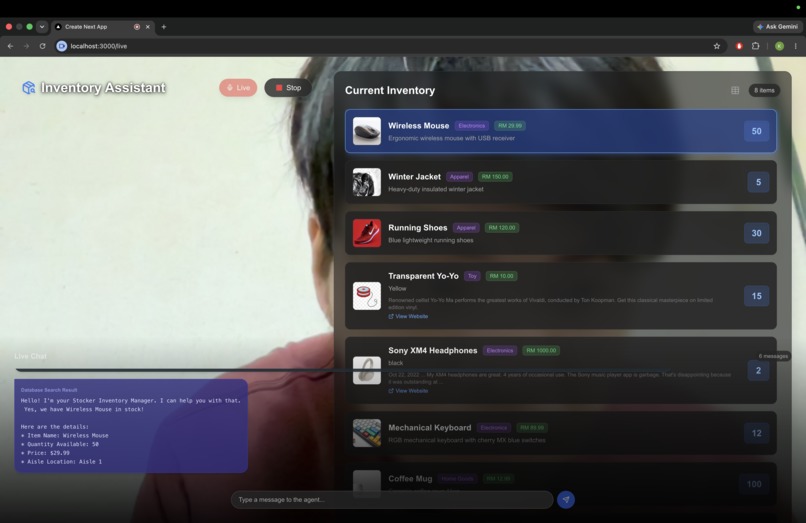
Task: Bookmark this page with star icon
Action: 717,46
